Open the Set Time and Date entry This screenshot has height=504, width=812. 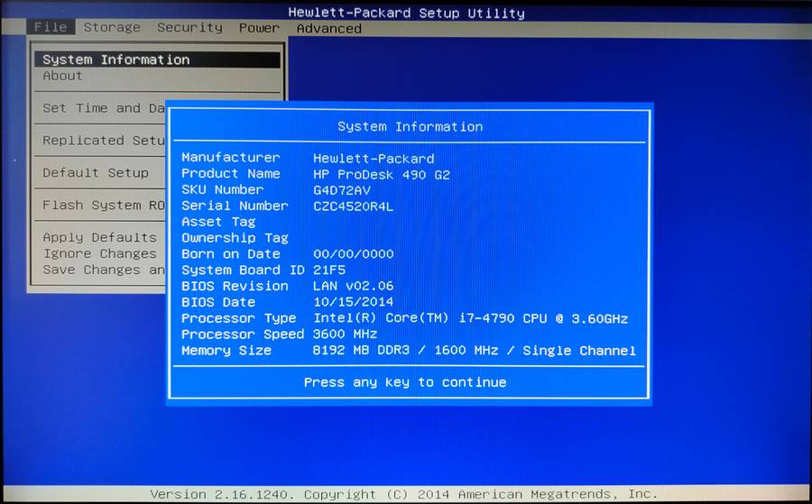click(x=103, y=108)
